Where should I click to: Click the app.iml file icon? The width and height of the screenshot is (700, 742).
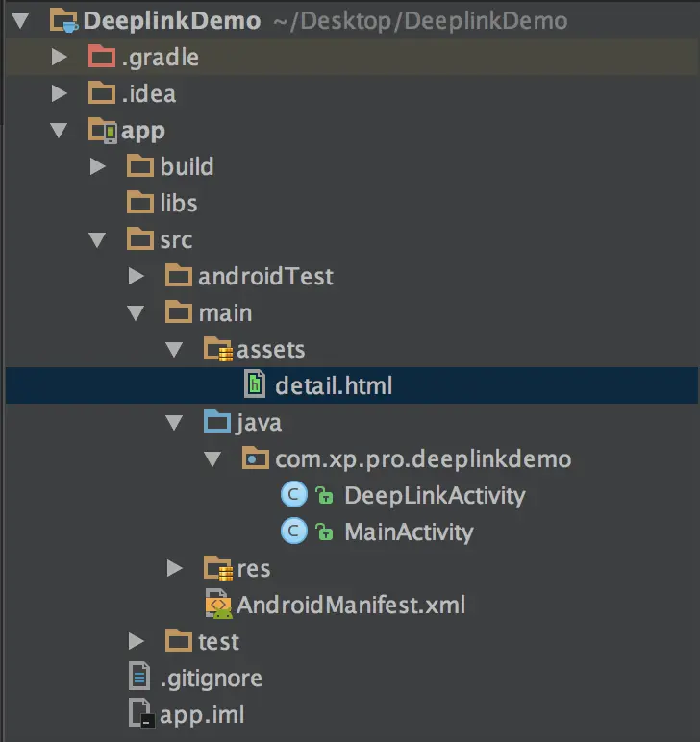pos(140,713)
